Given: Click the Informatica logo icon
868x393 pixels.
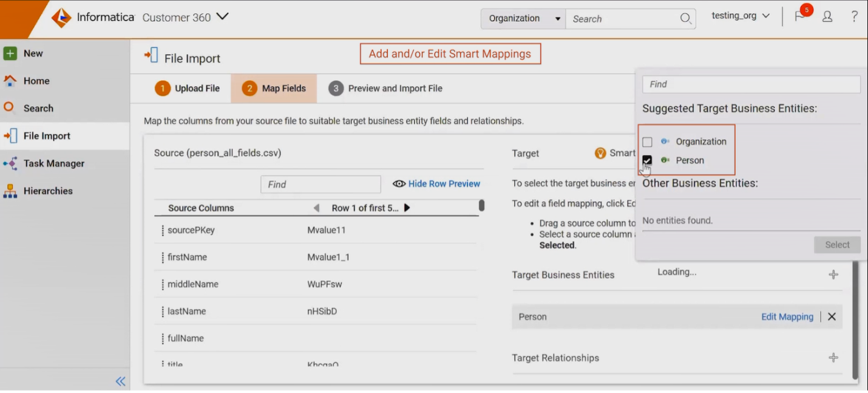Looking at the screenshot, I should [61, 18].
